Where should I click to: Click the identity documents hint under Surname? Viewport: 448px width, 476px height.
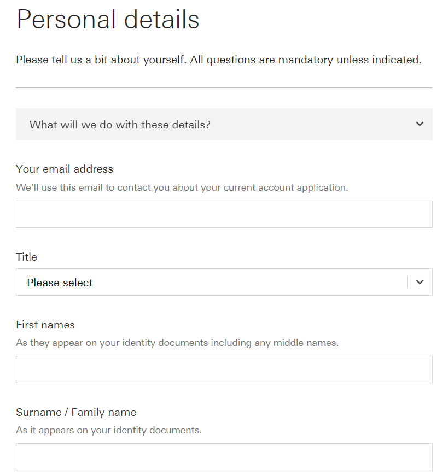[x=109, y=430]
